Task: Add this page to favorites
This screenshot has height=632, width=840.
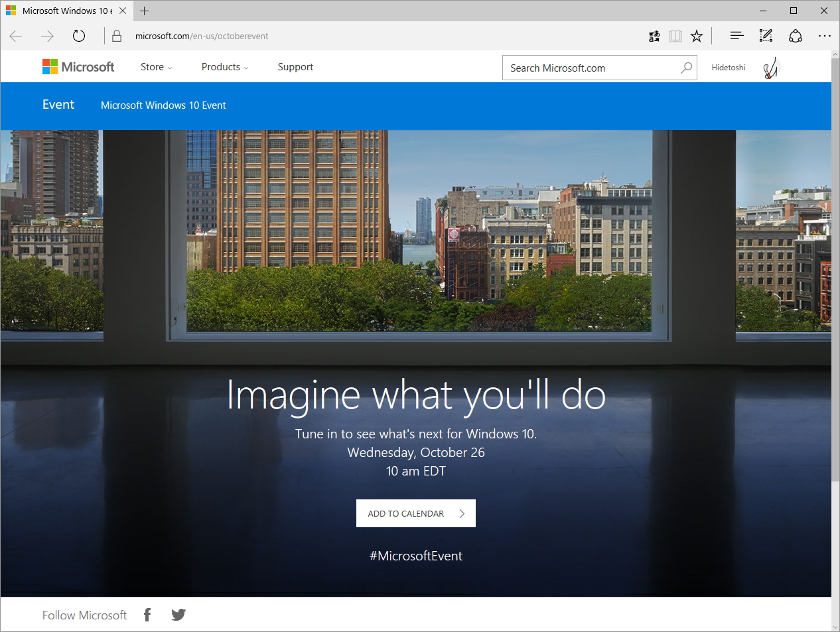Action: click(x=697, y=36)
